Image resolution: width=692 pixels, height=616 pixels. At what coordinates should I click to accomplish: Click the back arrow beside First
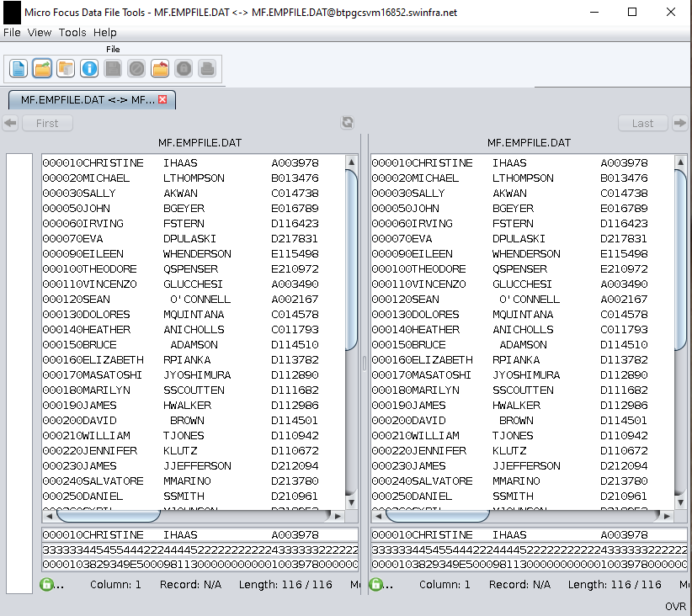(9, 123)
